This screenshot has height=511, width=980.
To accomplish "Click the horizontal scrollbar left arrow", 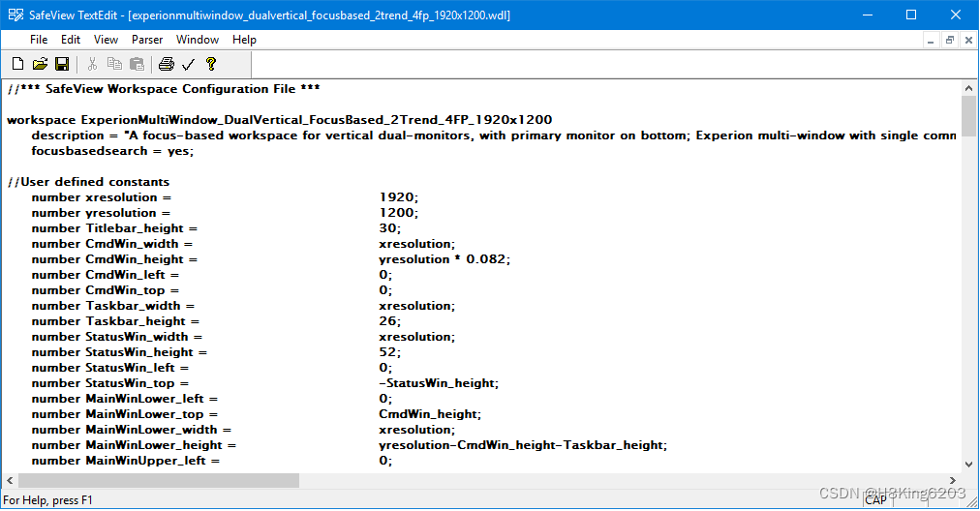I will tap(10, 480).
